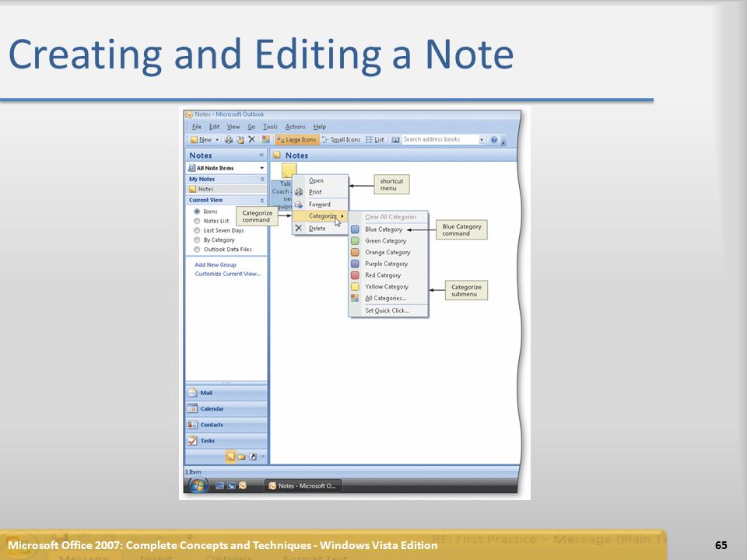The width and height of the screenshot is (747, 560).
Task: Click the Help question-mark toolbar icon
Action: click(494, 139)
